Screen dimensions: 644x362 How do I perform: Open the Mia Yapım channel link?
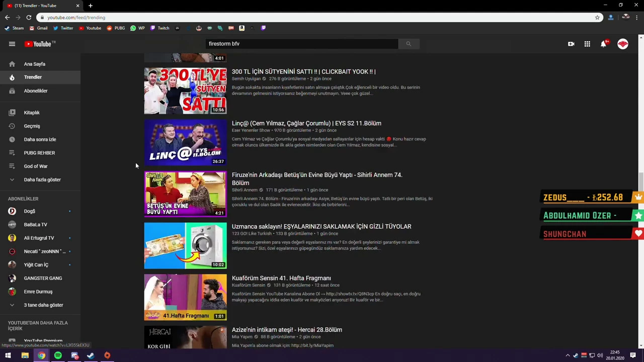(x=242, y=337)
